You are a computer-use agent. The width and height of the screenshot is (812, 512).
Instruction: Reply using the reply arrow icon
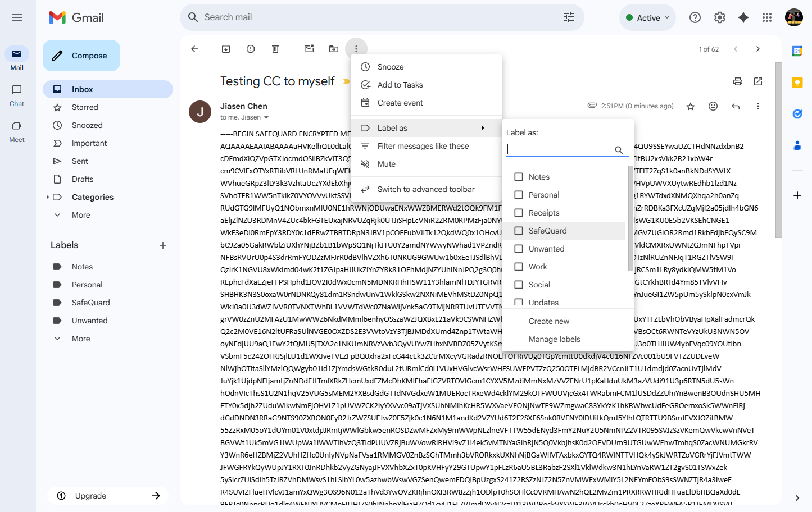(736, 106)
